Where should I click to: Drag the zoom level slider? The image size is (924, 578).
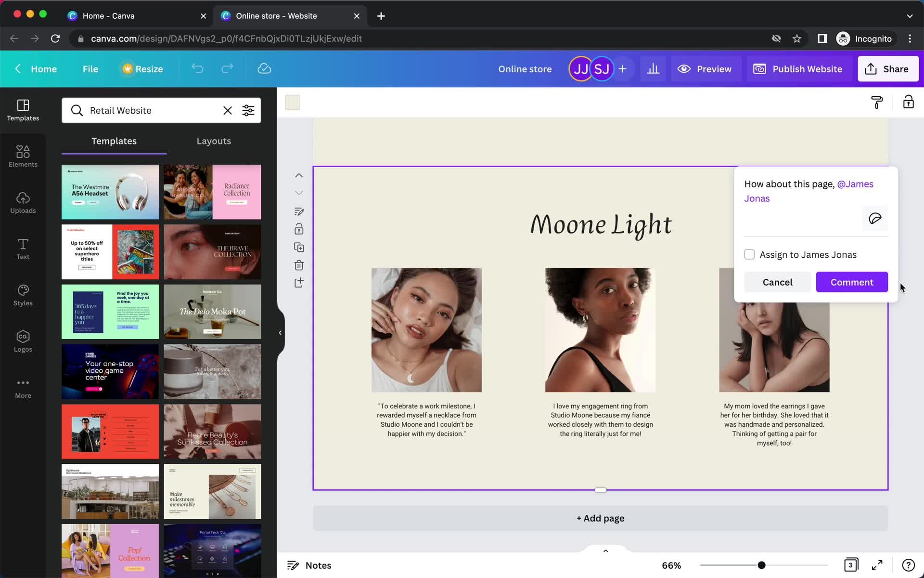pyautogui.click(x=761, y=565)
